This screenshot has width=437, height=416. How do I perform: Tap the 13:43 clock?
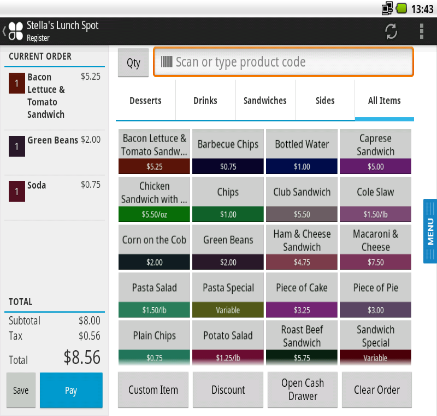(422, 9)
